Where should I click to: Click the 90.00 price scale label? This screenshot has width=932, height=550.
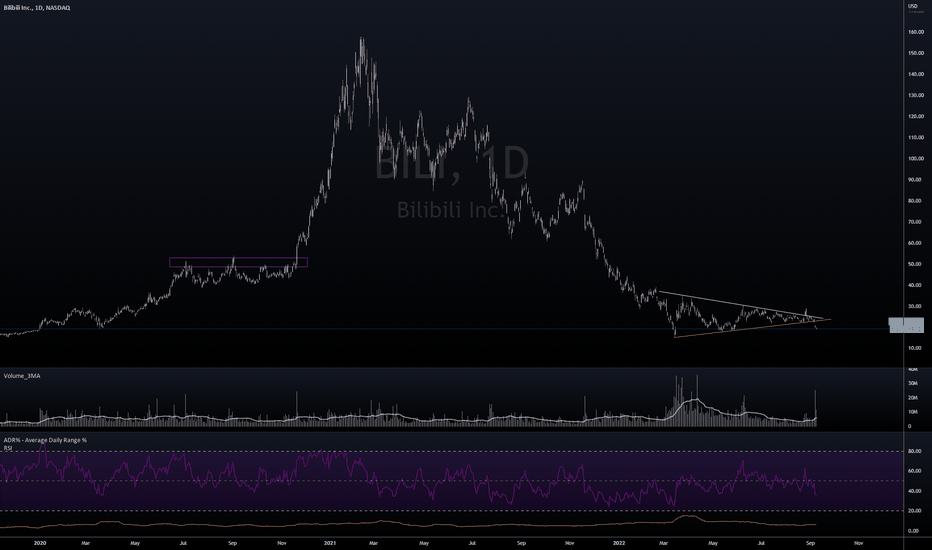click(x=914, y=180)
